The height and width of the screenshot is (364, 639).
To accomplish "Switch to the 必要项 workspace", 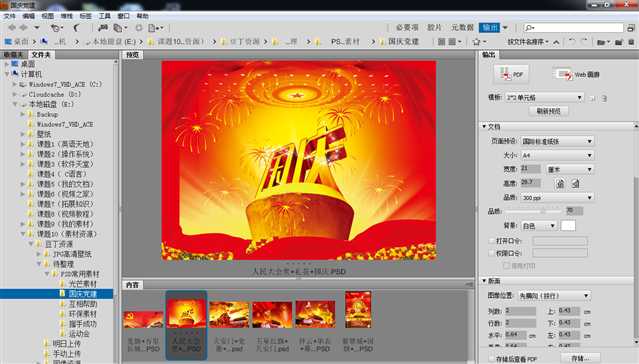I will pyautogui.click(x=407, y=28).
